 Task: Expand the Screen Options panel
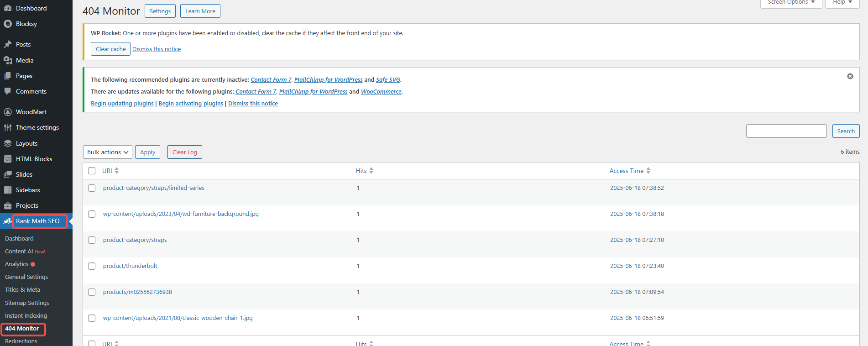(790, 3)
